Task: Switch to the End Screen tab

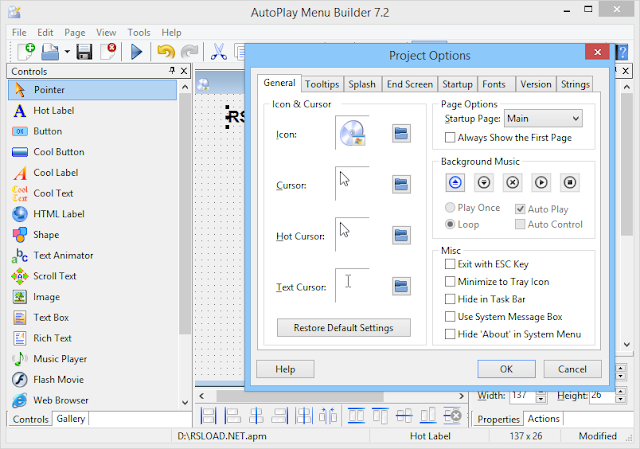Action: (x=410, y=84)
